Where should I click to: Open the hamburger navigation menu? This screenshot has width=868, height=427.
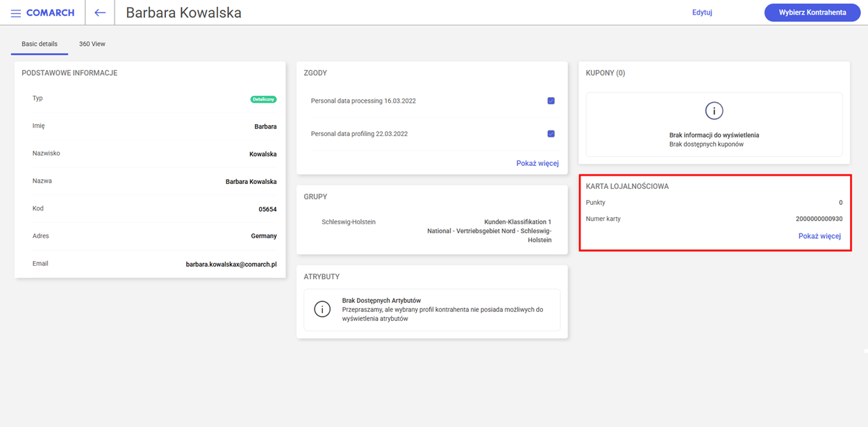coord(15,13)
